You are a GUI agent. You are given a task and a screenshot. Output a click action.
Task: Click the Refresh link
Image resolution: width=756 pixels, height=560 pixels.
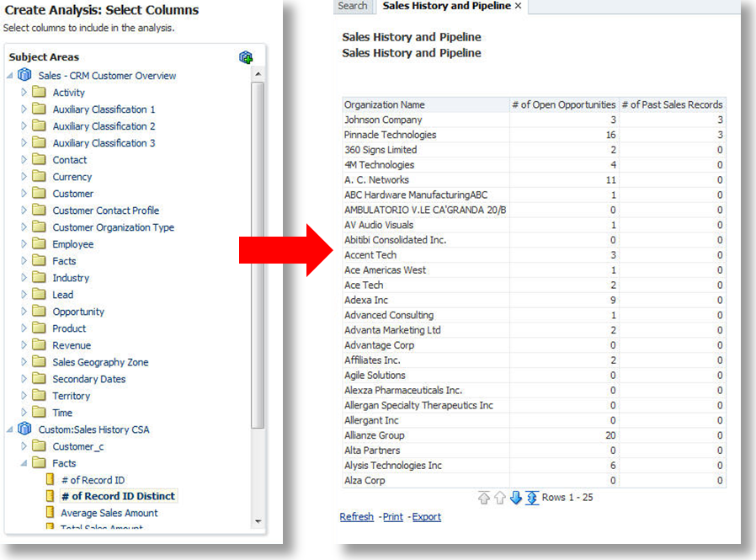tap(356, 517)
